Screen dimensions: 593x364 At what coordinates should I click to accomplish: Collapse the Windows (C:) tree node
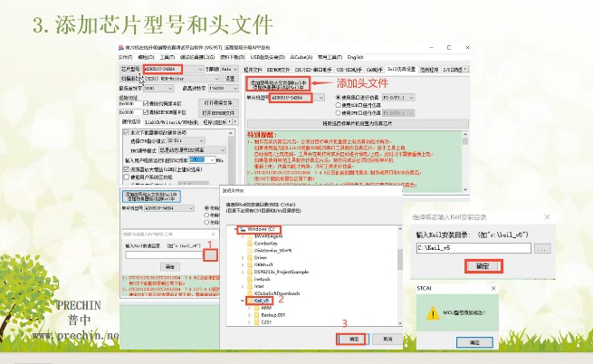pyautogui.click(x=235, y=229)
